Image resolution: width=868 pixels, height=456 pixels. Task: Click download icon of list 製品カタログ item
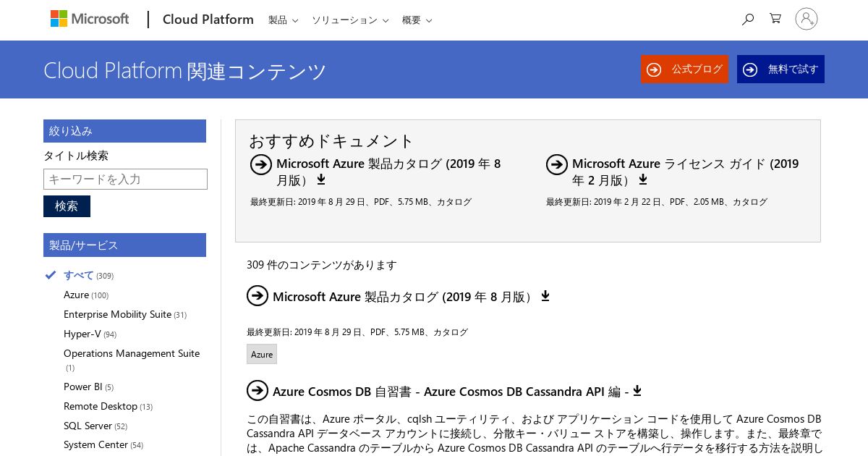[x=545, y=296]
